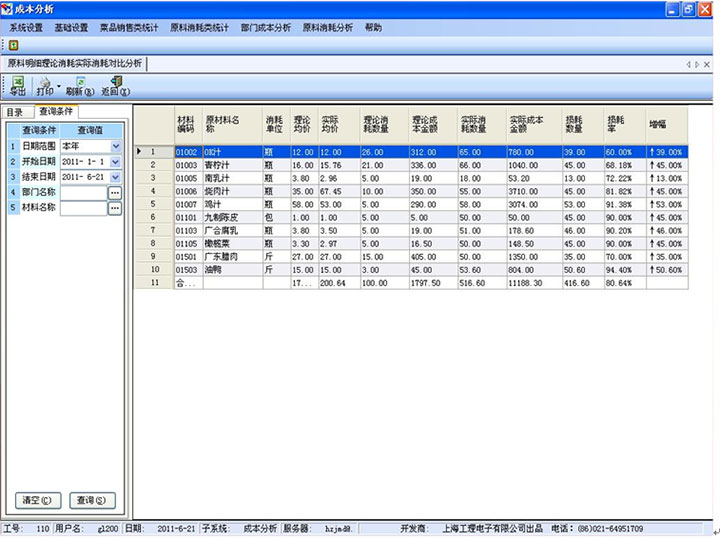The width and height of the screenshot is (720, 539).
Task: Click the 实际成本金额 column header
Action: click(x=534, y=124)
